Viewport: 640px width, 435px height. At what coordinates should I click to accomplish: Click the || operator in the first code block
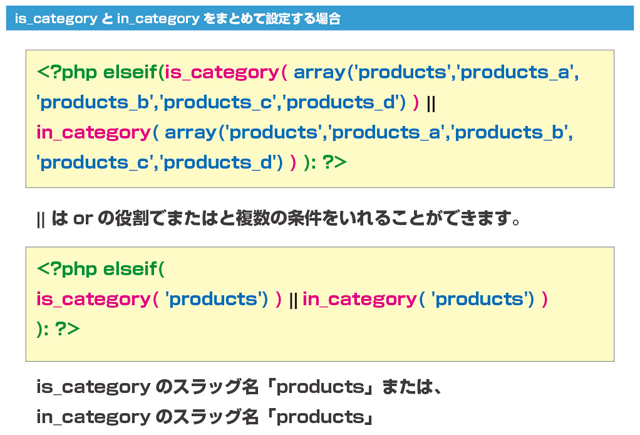431,102
